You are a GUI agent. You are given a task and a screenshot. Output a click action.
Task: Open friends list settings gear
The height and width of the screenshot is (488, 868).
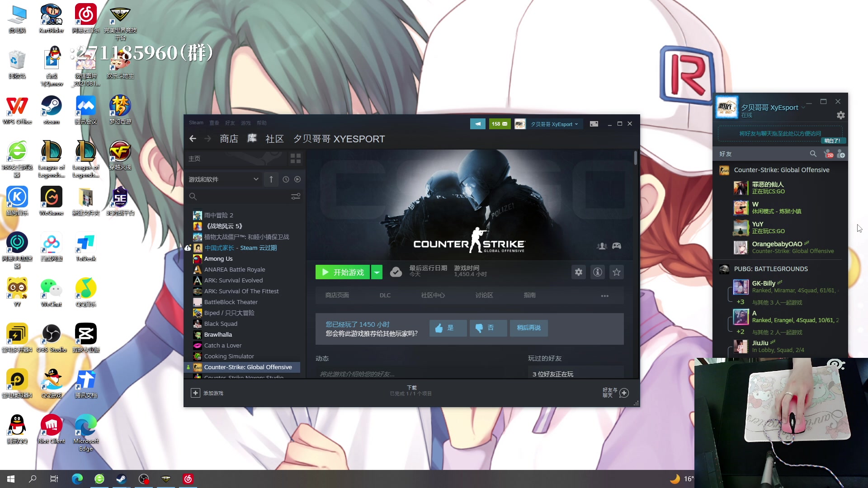tap(840, 115)
